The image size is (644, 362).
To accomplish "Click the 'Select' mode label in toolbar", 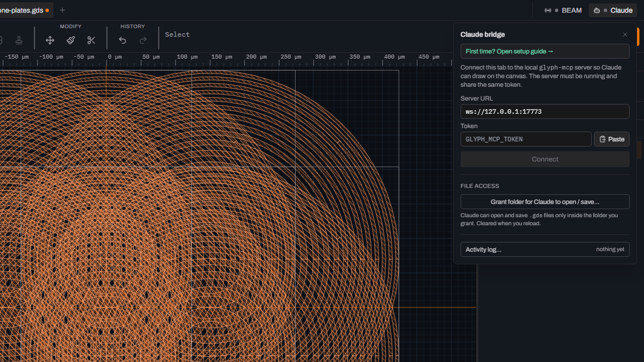I will coord(178,34).
